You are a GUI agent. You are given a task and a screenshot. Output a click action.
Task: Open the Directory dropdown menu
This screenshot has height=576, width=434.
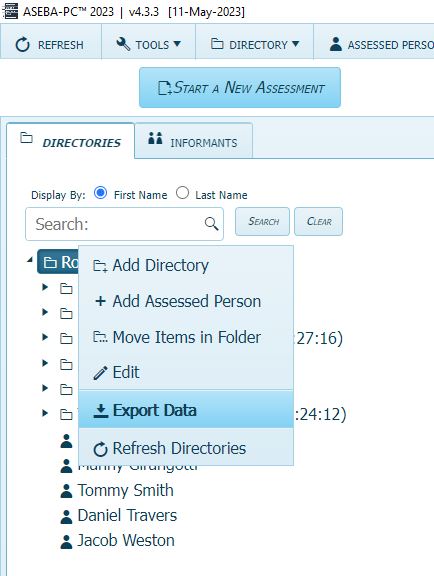[x=255, y=44]
